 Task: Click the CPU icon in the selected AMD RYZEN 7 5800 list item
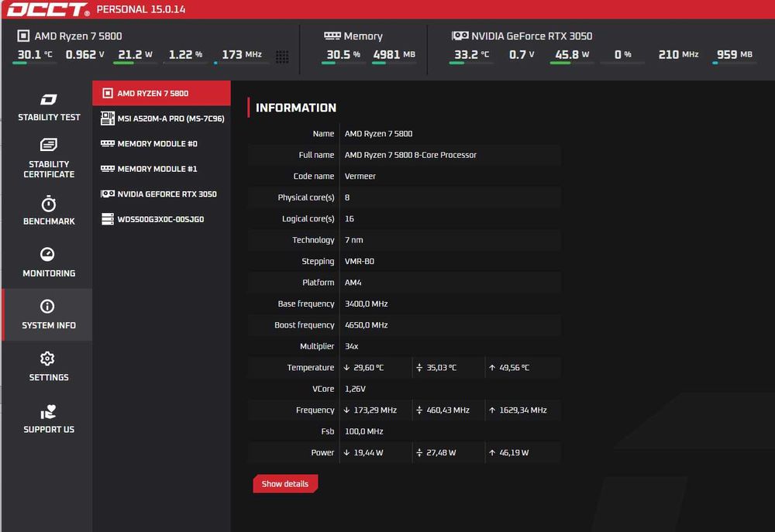coord(107,93)
